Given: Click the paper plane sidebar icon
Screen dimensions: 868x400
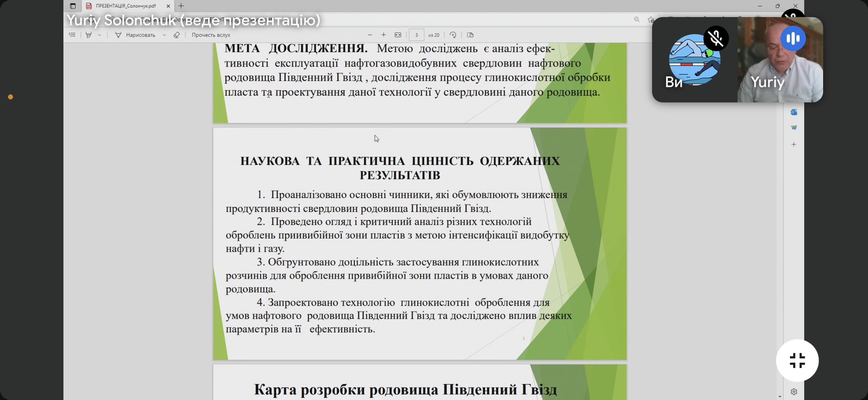Looking at the screenshot, I should pyautogui.click(x=794, y=128).
